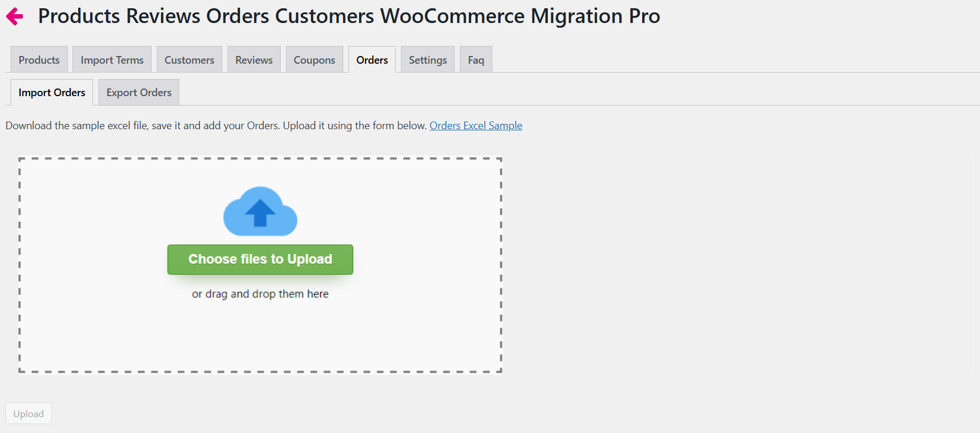Screen dimensions: 980x433
Task: Switch to the Products tab
Action: pos(38,59)
